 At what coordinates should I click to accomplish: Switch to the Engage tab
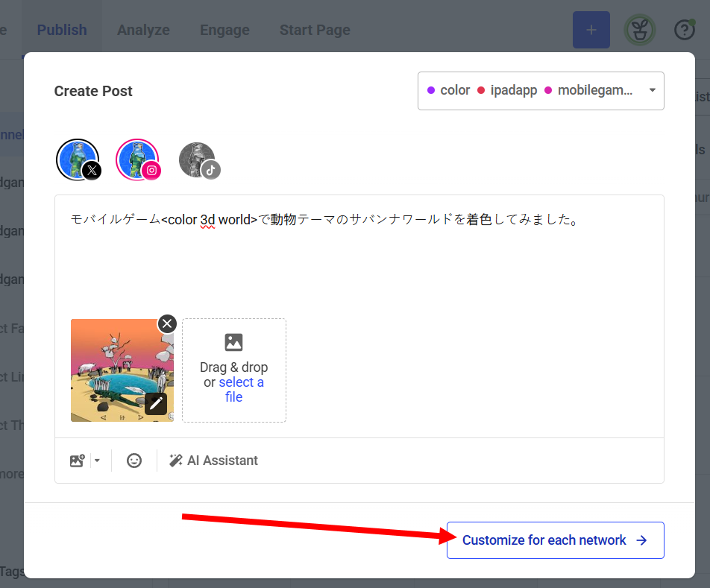224,30
